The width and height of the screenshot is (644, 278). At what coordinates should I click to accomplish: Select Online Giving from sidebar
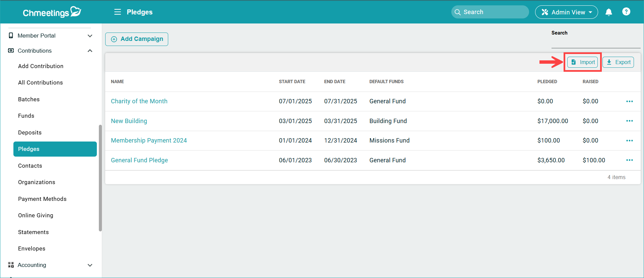pyautogui.click(x=36, y=215)
